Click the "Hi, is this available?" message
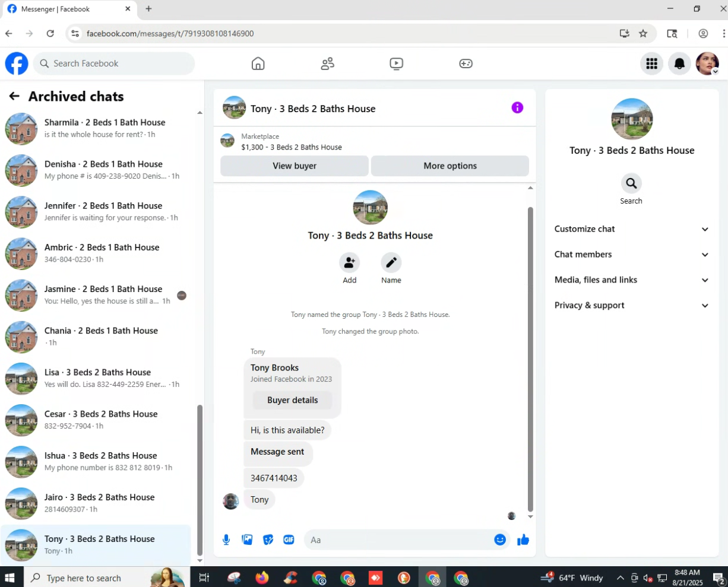The height and width of the screenshot is (587, 728). (x=287, y=430)
